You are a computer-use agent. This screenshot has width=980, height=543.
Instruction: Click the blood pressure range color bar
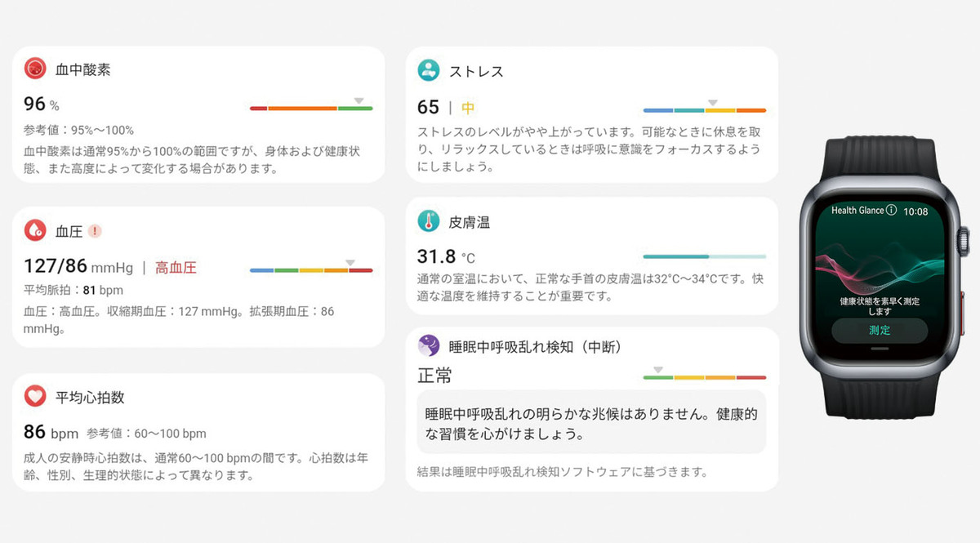311,269
